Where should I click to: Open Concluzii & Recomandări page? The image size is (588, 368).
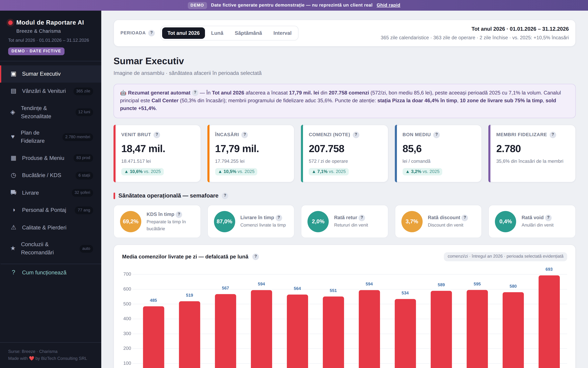(51, 248)
